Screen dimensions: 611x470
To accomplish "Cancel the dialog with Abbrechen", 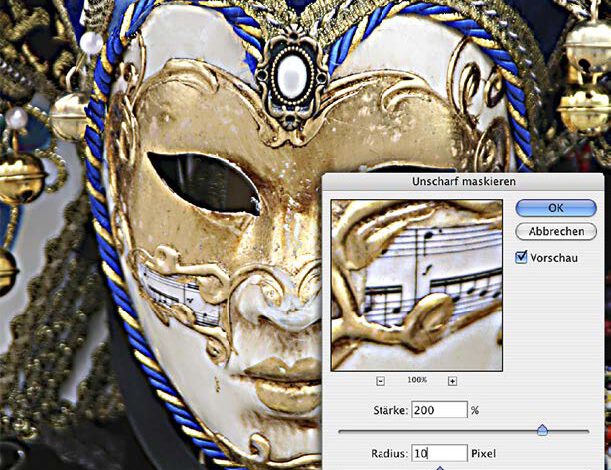I will (556, 231).
